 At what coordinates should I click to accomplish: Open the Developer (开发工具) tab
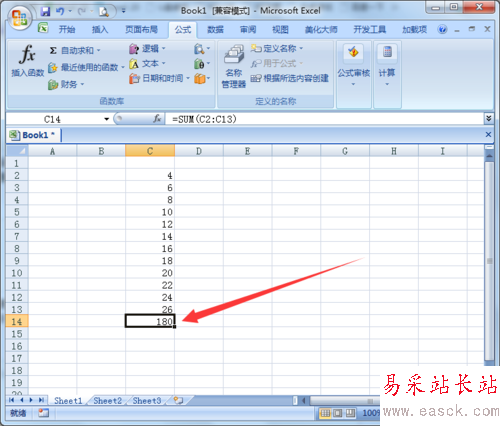[x=370, y=30]
